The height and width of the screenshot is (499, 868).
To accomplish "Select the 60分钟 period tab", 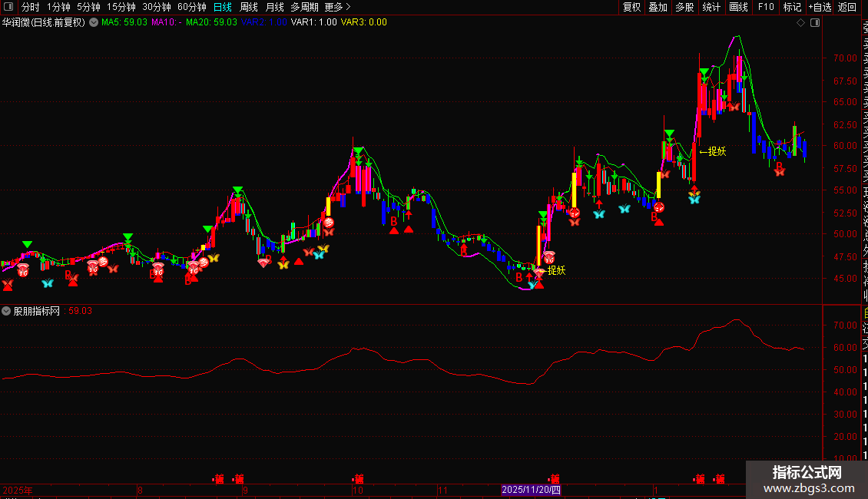I will [192, 7].
